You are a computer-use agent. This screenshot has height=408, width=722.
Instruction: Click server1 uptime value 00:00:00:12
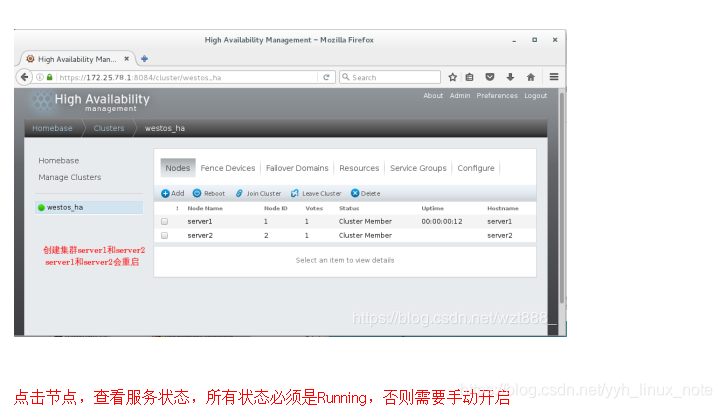coord(442,221)
